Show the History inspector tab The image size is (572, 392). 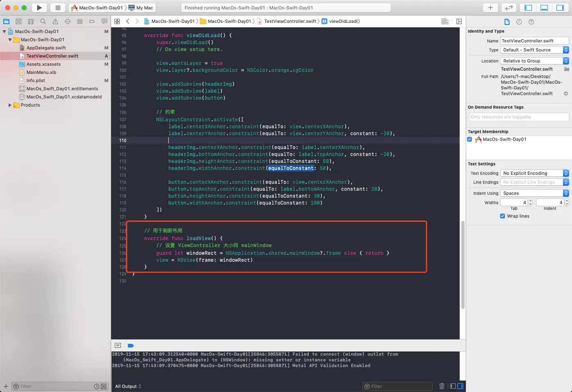coord(519,22)
